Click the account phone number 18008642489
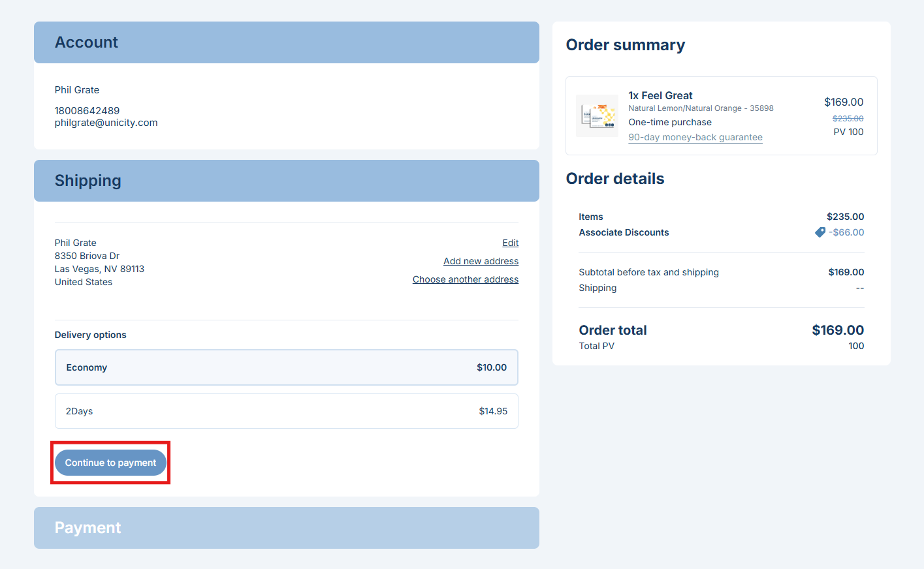 [x=87, y=111]
